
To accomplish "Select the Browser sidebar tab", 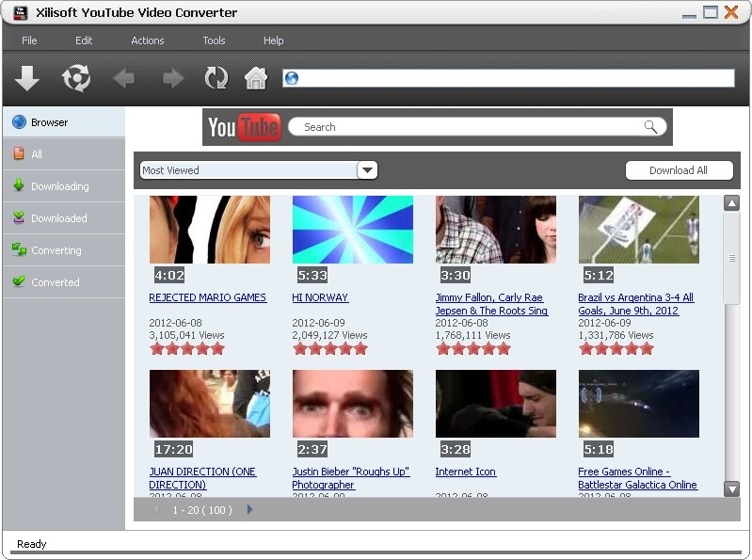I will (64, 122).
